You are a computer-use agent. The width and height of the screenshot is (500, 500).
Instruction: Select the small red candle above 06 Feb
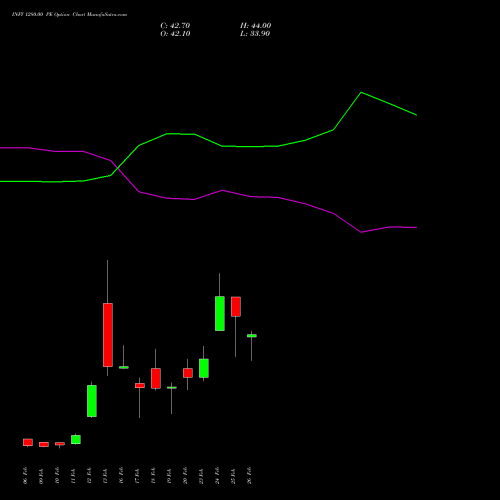(x=28, y=442)
